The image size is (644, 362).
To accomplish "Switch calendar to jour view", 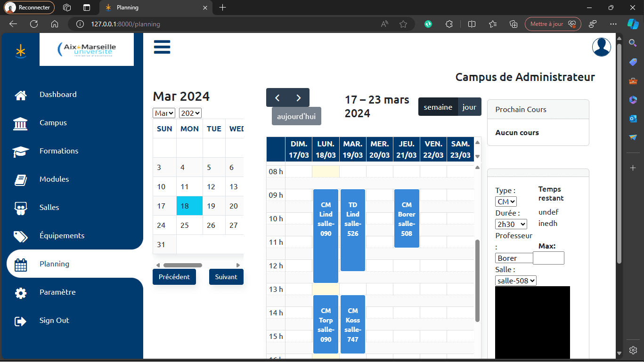I will point(469,107).
